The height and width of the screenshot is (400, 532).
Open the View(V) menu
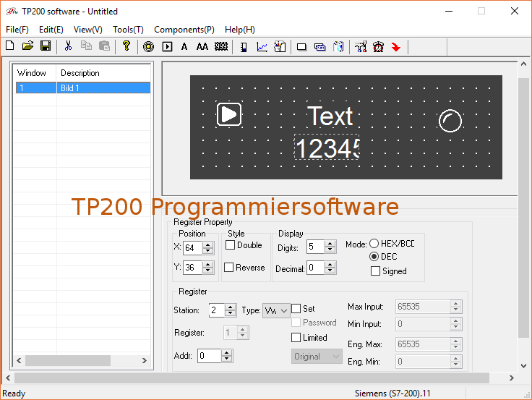pyautogui.click(x=88, y=30)
